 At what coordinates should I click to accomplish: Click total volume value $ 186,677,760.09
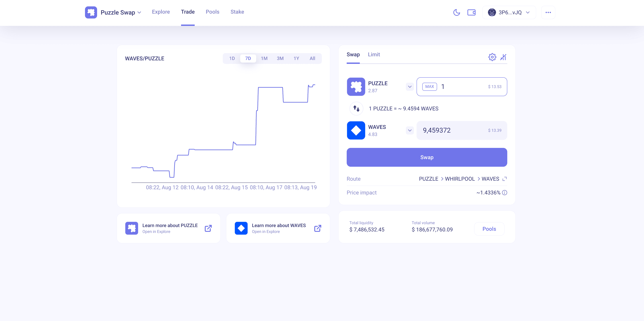[x=432, y=229]
